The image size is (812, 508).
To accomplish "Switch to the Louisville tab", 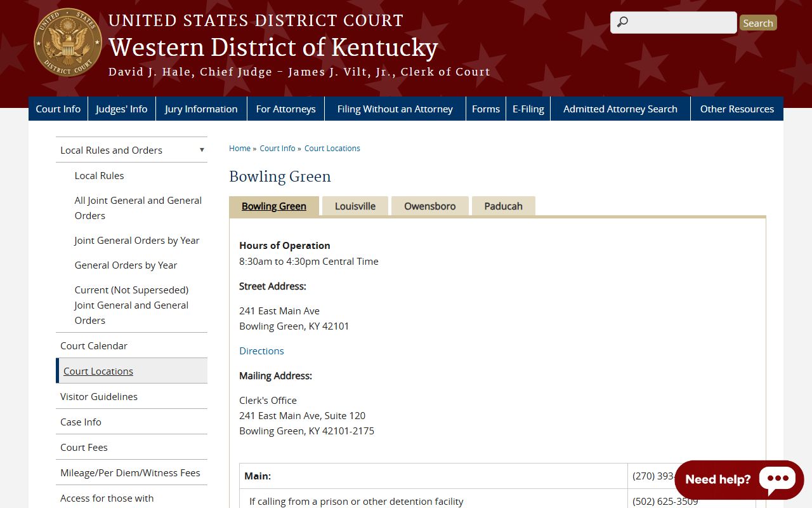I will click(355, 206).
